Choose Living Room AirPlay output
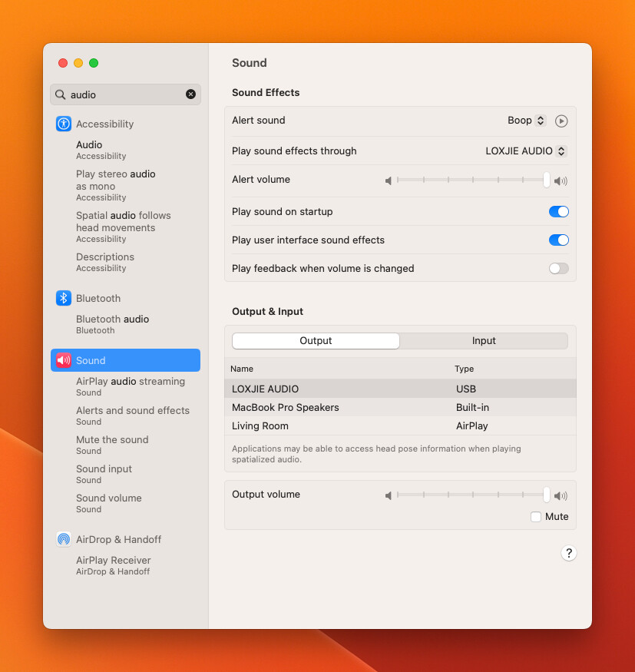The height and width of the screenshot is (672, 635). tap(260, 425)
